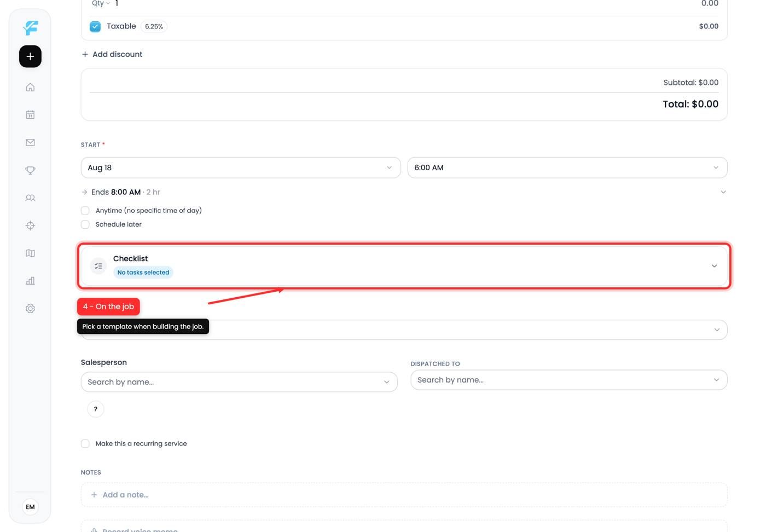The width and height of the screenshot is (766, 532).
Task: Click the Subtotal: $0.00 text
Action: [x=691, y=83]
